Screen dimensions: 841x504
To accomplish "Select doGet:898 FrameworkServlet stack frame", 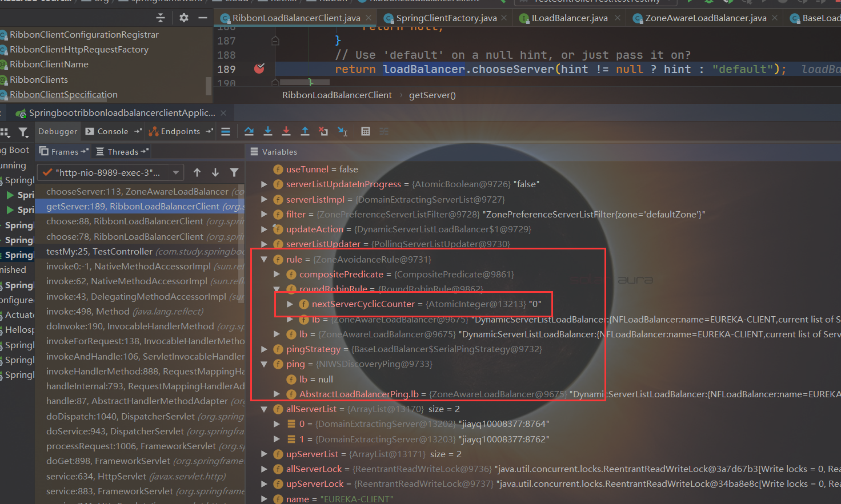I will tap(140, 461).
